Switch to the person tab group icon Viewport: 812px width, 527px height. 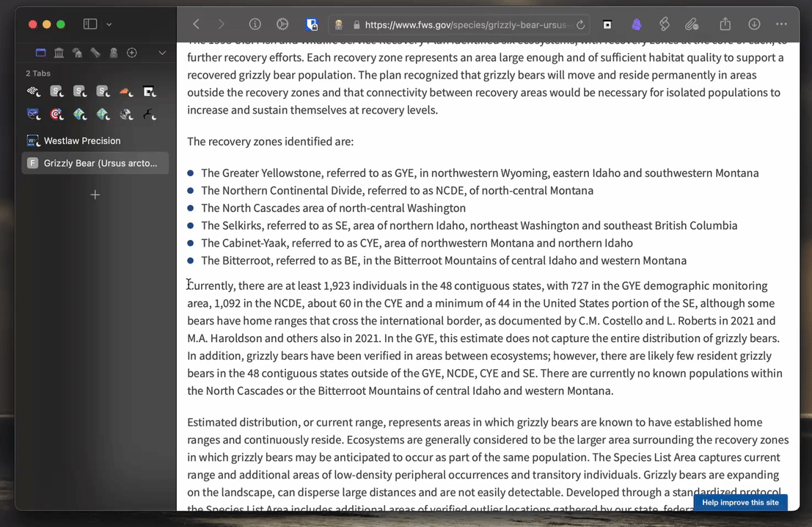click(x=114, y=52)
